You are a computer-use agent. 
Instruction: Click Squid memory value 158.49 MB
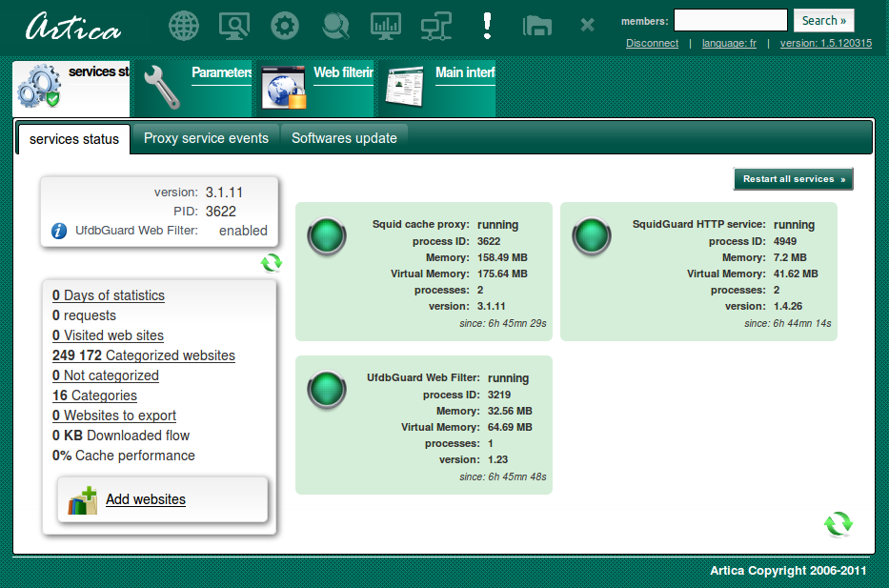point(502,257)
